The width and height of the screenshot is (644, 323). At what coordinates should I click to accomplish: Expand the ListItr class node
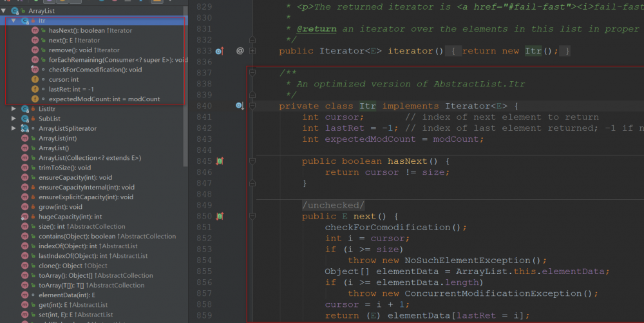13,109
